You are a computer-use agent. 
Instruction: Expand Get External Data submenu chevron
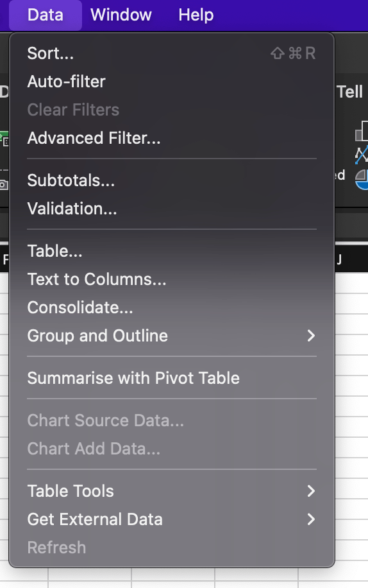coord(311,519)
